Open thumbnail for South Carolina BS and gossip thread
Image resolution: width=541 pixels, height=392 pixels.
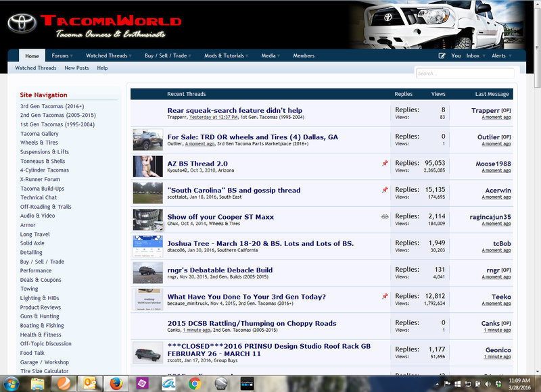(x=147, y=193)
